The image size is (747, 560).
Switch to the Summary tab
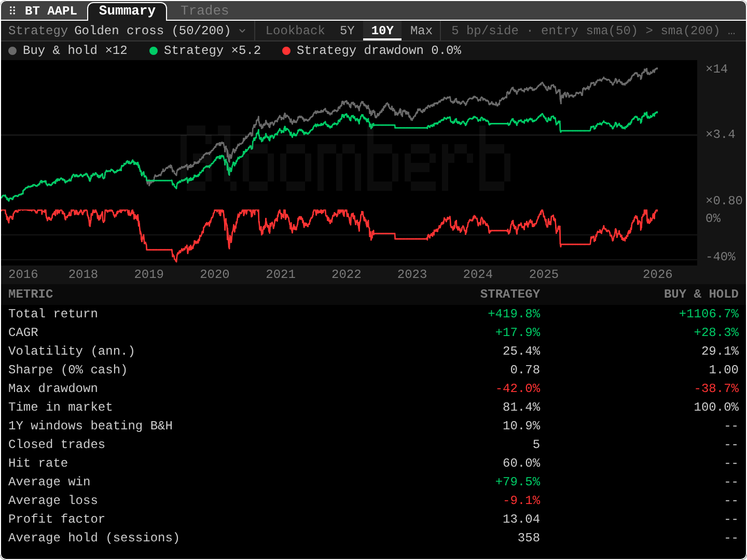point(127,11)
